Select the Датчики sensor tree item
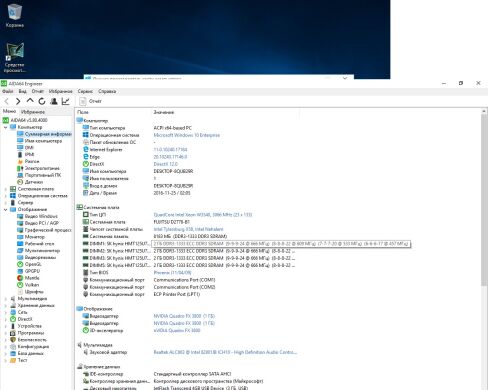The height and width of the screenshot is (390, 488). (30, 182)
